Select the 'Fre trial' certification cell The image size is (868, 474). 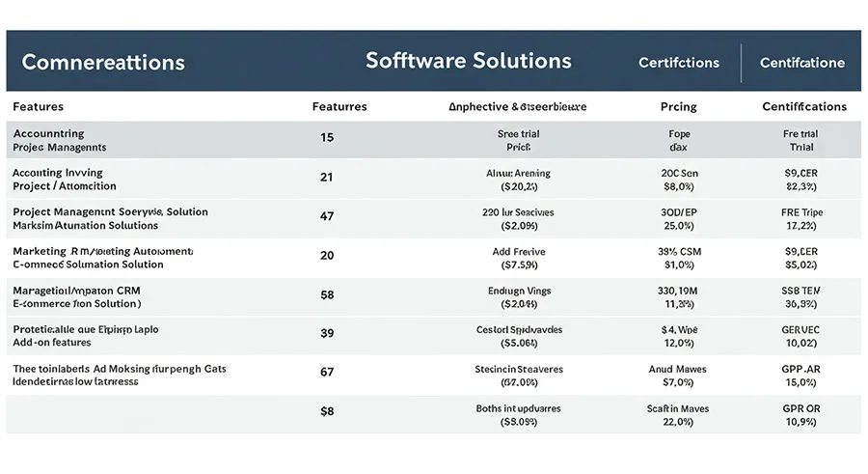tap(800, 133)
